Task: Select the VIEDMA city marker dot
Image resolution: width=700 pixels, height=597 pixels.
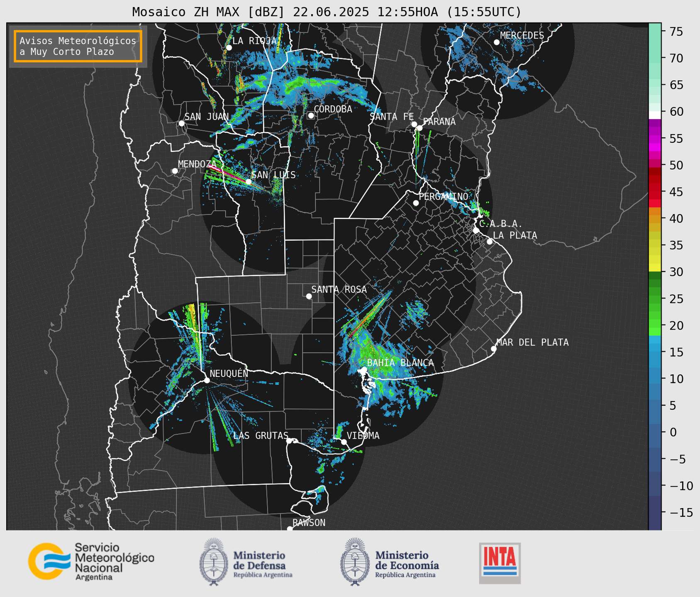Action: (344, 442)
